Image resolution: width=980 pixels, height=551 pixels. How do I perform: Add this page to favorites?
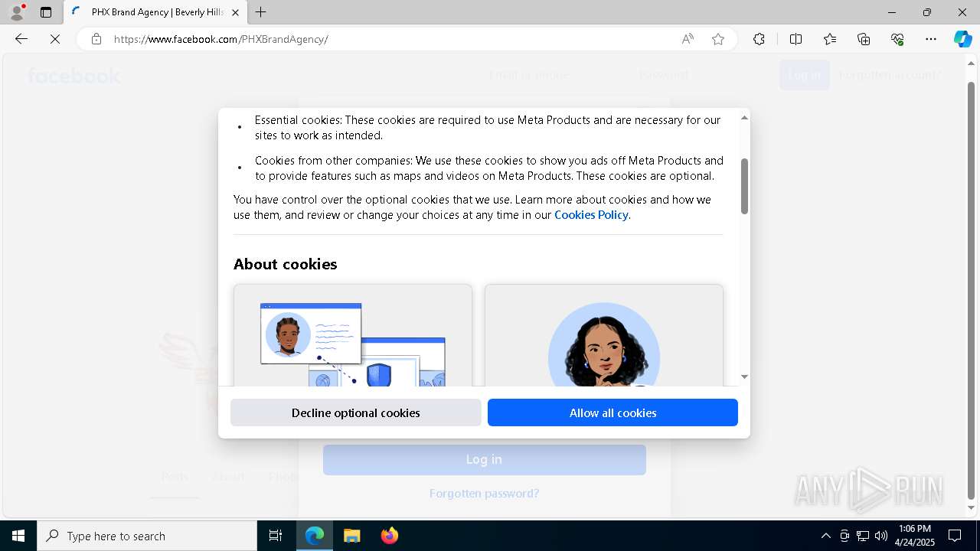tap(718, 39)
